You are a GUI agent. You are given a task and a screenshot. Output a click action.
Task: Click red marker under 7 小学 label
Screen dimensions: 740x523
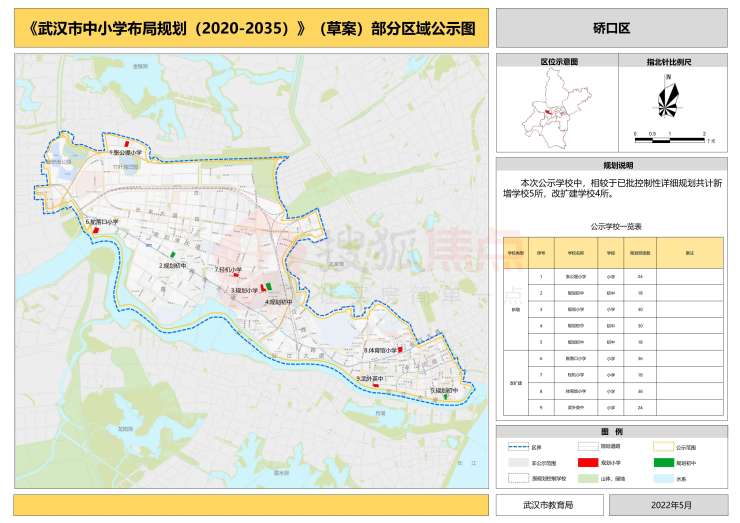click(x=236, y=275)
